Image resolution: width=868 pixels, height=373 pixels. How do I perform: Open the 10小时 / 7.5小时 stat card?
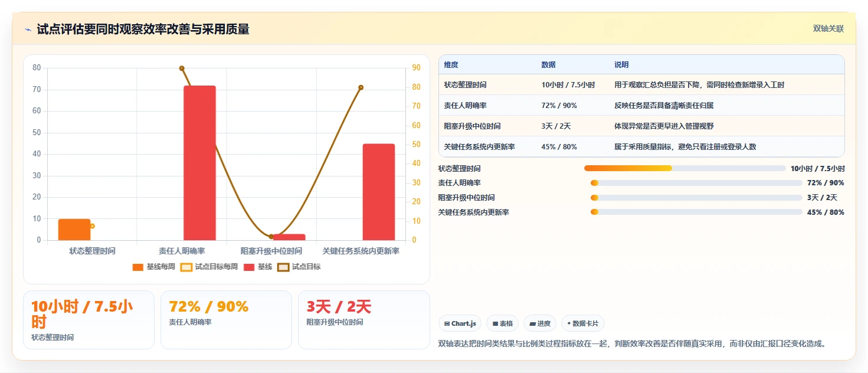tap(89, 320)
